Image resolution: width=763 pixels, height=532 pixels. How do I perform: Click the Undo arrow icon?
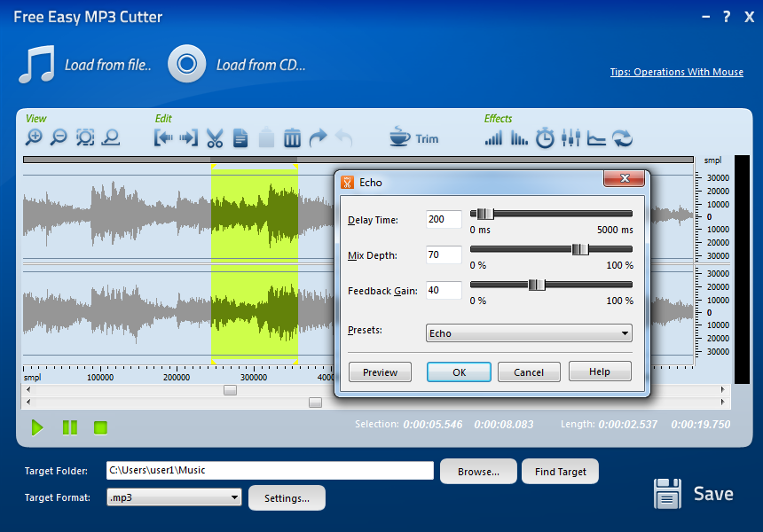(x=344, y=138)
